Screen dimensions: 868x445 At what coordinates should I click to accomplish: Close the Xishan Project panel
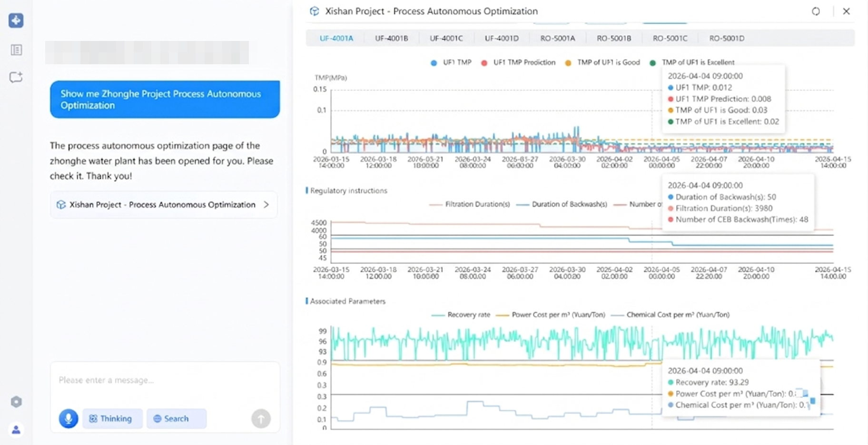(x=846, y=11)
